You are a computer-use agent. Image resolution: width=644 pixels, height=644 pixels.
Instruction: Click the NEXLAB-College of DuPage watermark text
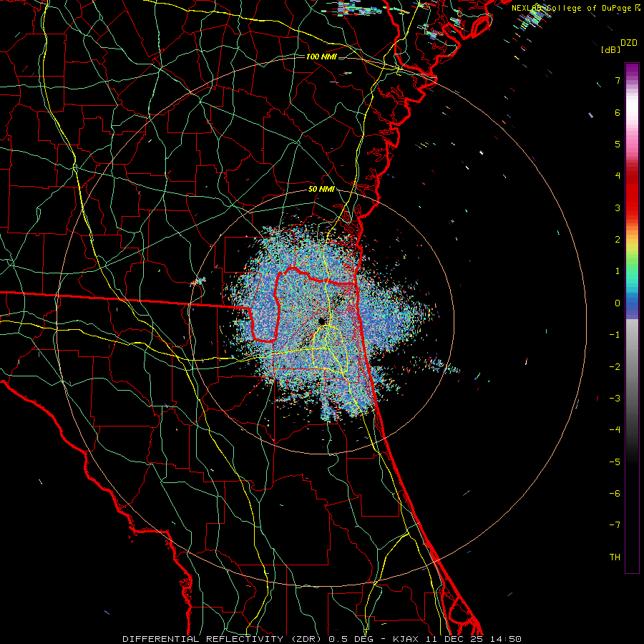coord(572,8)
